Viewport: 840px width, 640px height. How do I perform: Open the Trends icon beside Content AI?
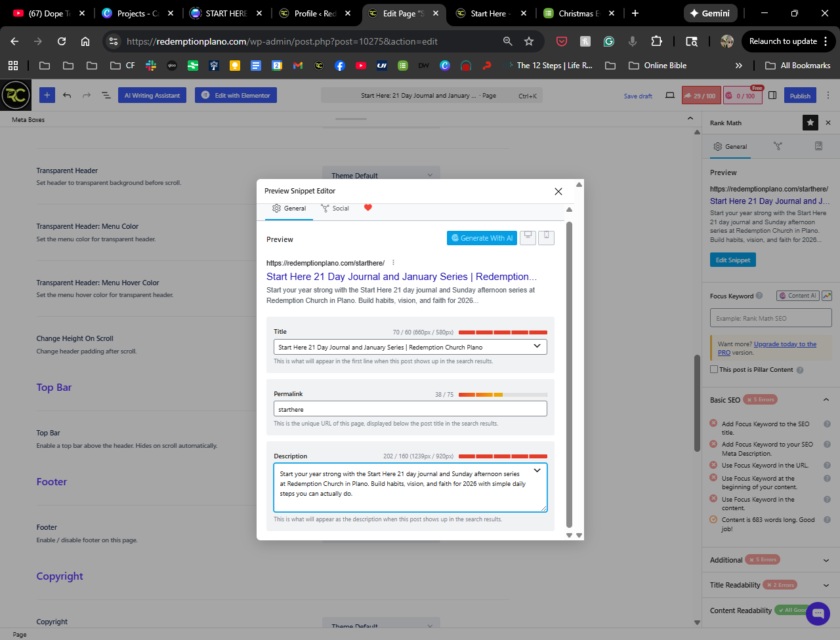(827, 296)
